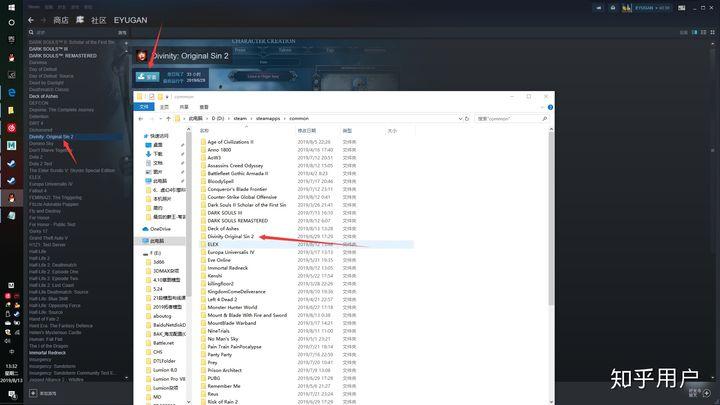Image resolution: width=720 pixels, height=405 pixels.
Task: Select the Kenshi folder in Explorer
Action: 214,276
